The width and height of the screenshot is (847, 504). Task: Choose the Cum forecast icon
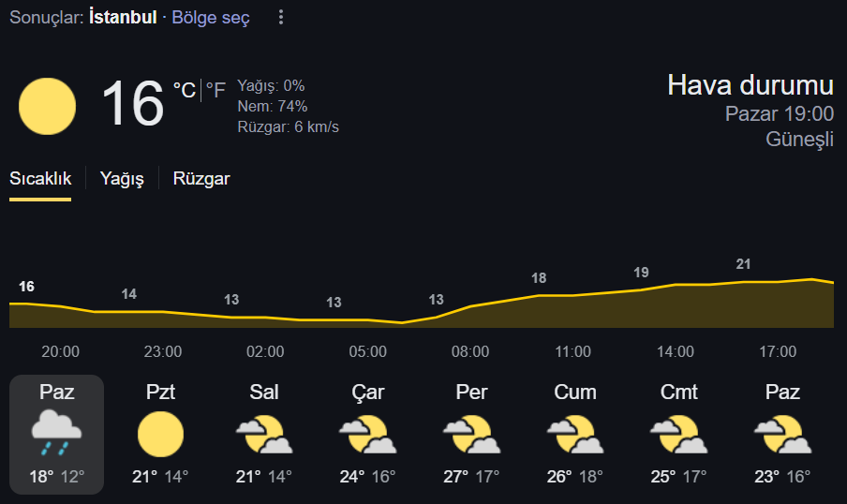click(x=575, y=435)
